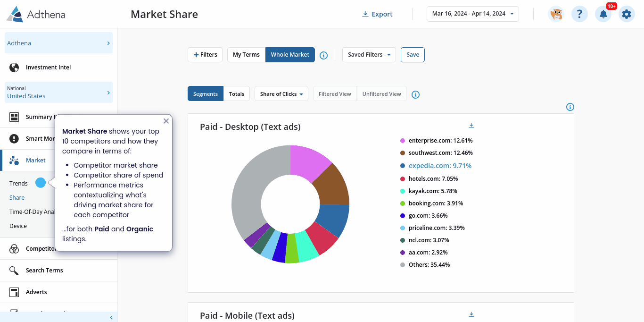Screen dimensions: 644x322
Task: Click booking.com: 3.91% legend entry
Action: (x=436, y=203)
